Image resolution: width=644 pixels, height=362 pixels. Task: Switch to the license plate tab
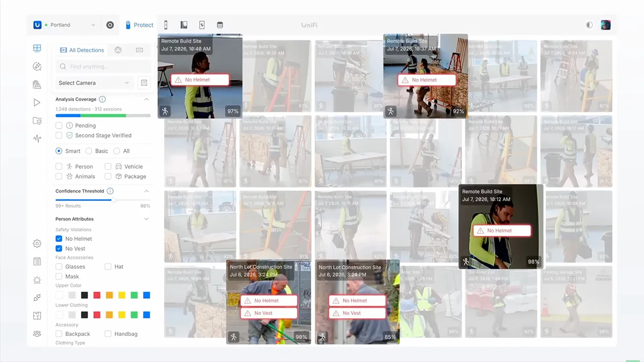coord(139,50)
